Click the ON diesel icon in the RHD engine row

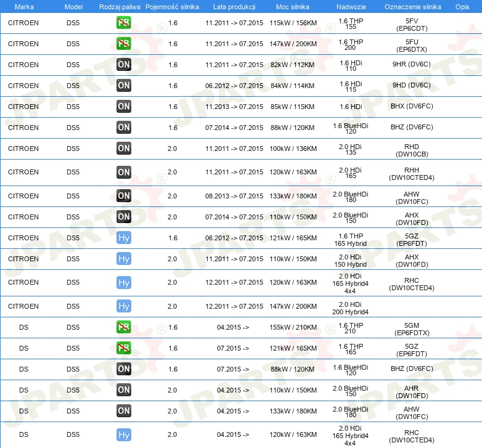click(x=123, y=149)
